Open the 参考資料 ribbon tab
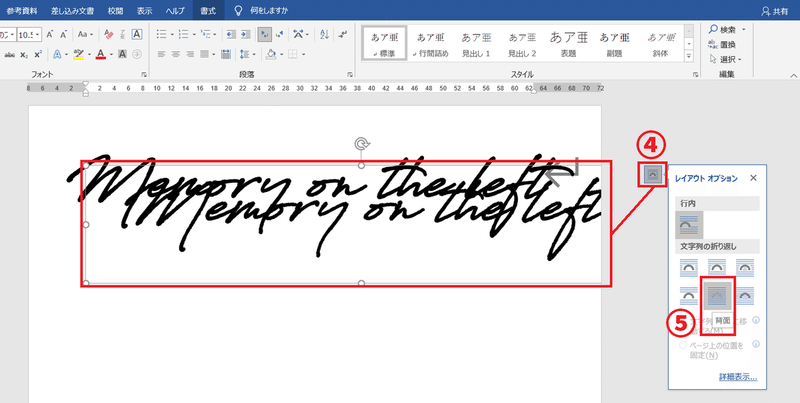 click(21, 10)
